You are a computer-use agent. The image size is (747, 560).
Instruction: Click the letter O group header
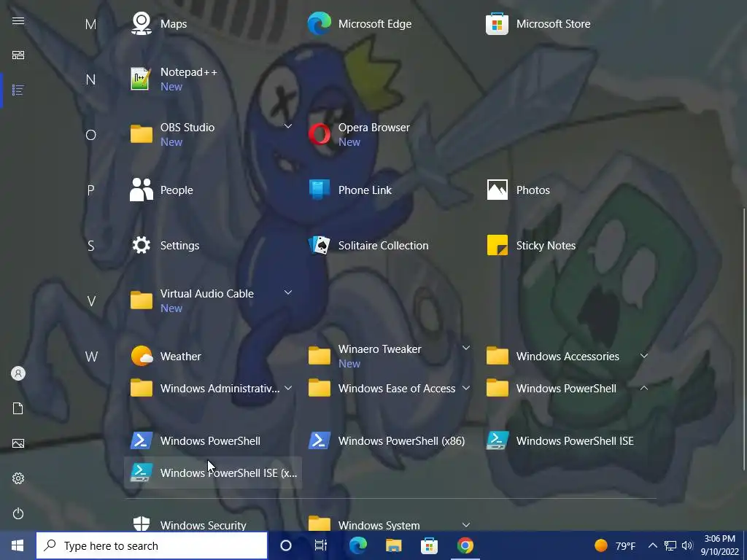click(90, 135)
